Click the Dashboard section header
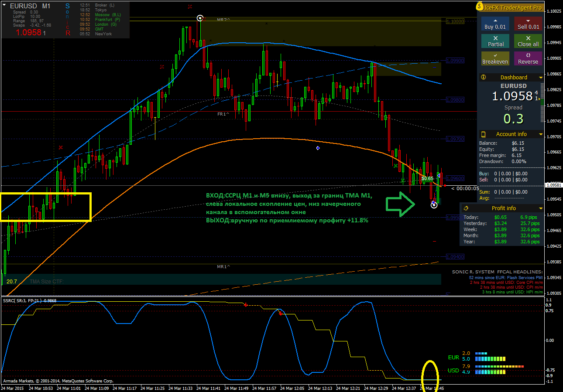563x392 pixels. (x=512, y=78)
